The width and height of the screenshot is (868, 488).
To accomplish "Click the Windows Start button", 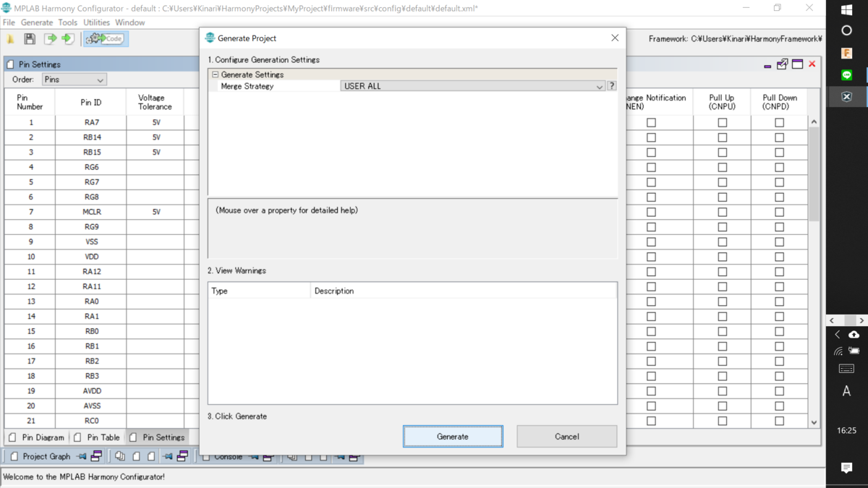I will tap(847, 10).
